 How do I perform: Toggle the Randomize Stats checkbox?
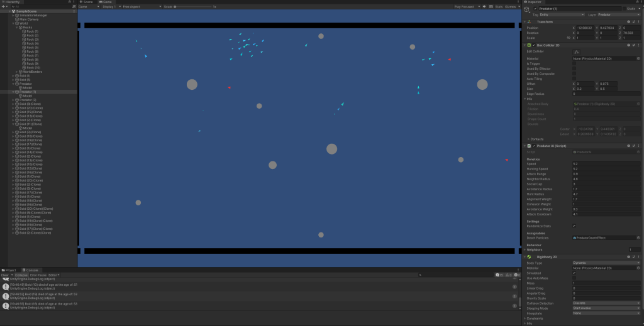(574, 225)
